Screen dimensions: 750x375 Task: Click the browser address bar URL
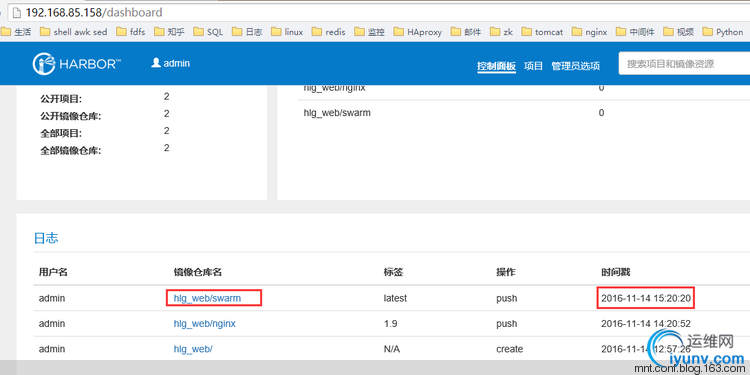click(x=94, y=12)
